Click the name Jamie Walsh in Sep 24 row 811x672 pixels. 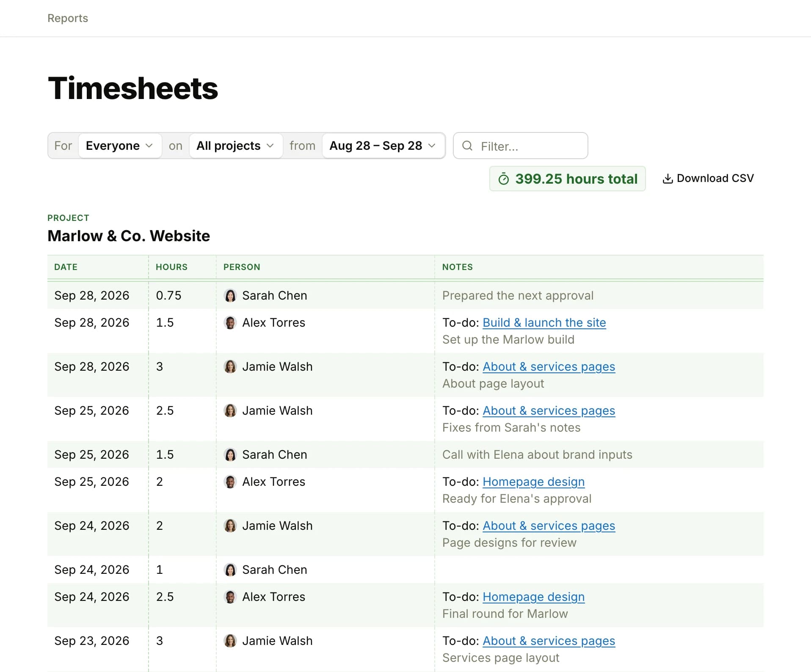pyautogui.click(x=277, y=526)
